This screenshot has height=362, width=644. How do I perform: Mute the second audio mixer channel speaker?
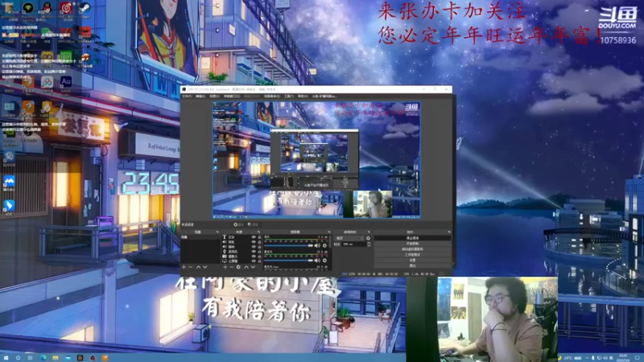(x=317, y=260)
